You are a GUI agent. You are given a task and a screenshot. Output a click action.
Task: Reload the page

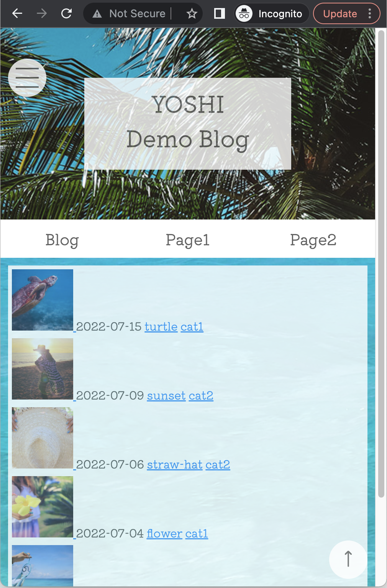click(x=67, y=14)
